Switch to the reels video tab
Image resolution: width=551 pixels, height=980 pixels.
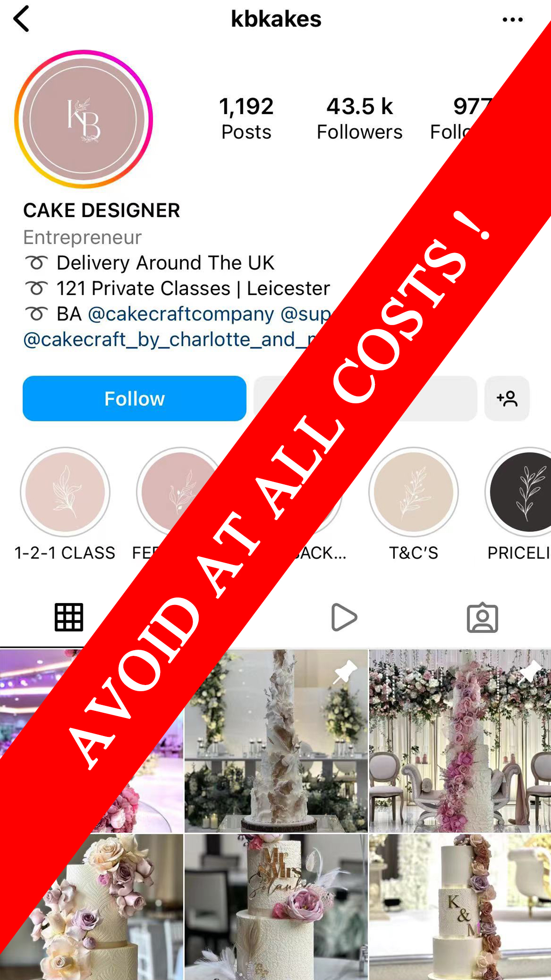(344, 617)
